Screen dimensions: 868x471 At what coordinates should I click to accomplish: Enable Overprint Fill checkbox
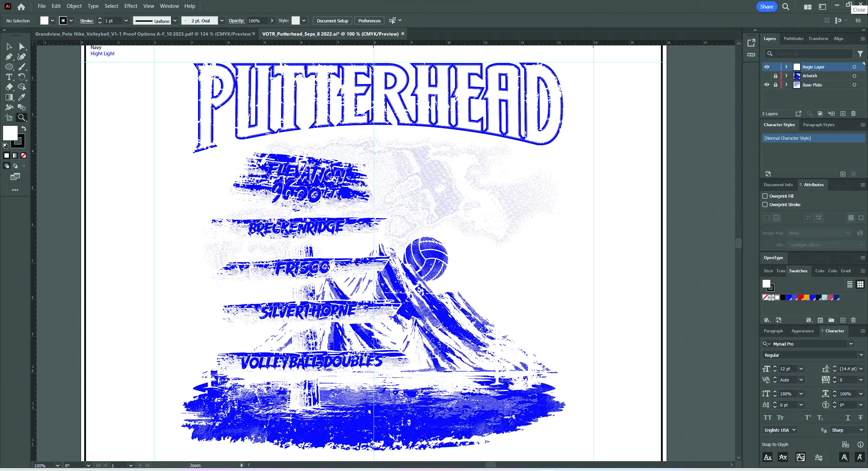click(765, 196)
